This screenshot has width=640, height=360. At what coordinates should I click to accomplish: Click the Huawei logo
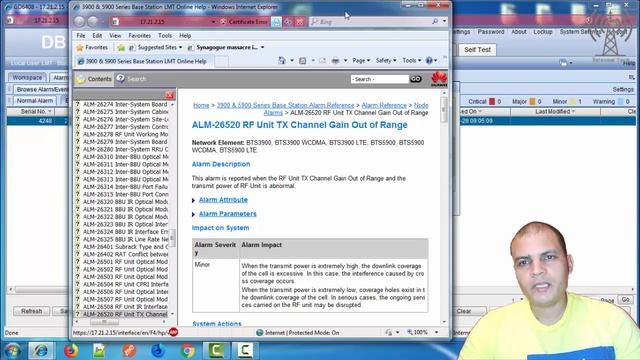pyautogui.click(x=439, y=79)
